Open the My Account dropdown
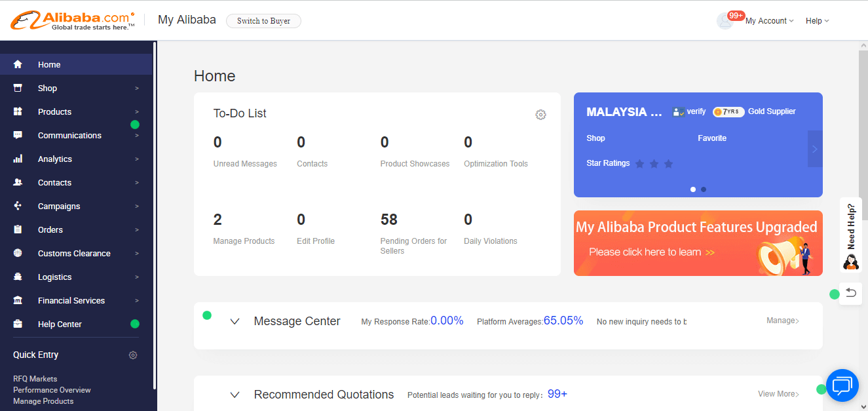 [x=769, y=21]
